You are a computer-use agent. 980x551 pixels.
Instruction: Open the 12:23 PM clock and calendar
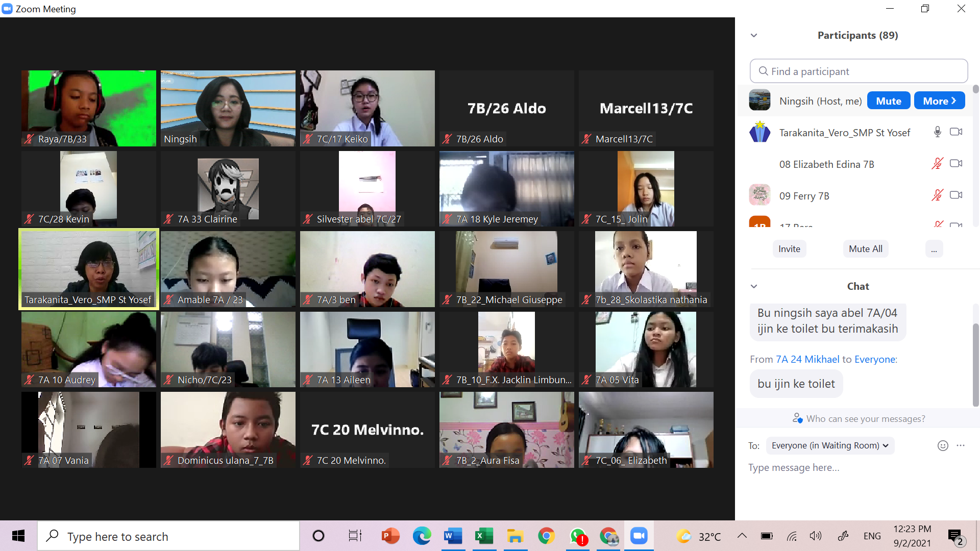[912, 536]
